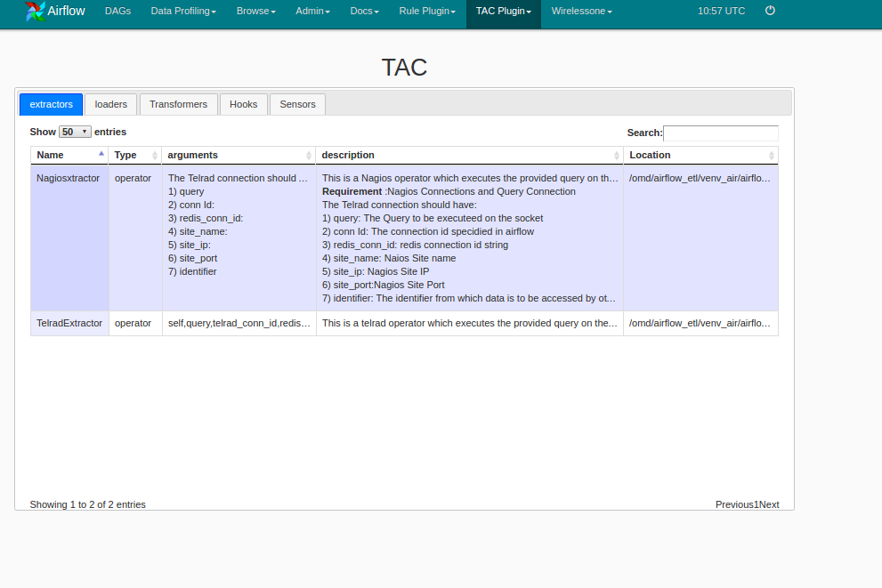Click TelradExtractor description cell

click(470, 323)
